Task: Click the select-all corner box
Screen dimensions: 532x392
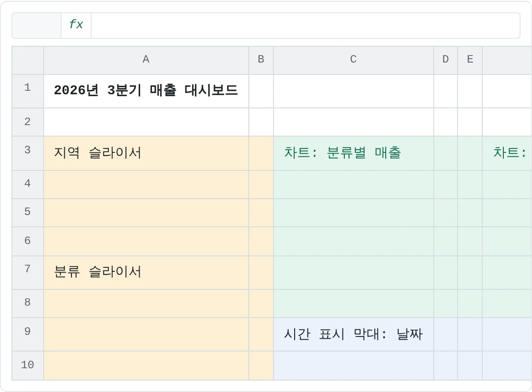Action: point(28,60)
